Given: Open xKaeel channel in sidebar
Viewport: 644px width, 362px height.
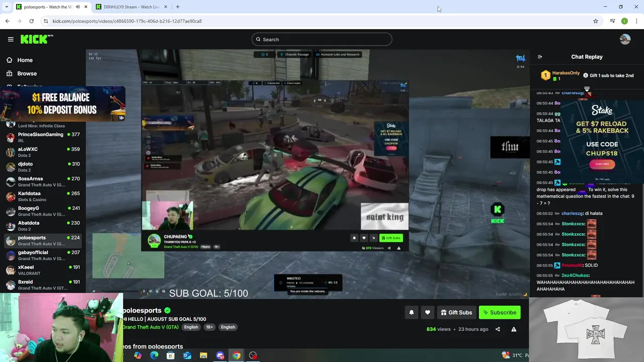Looking at the screenshot, I should point(43,269).
